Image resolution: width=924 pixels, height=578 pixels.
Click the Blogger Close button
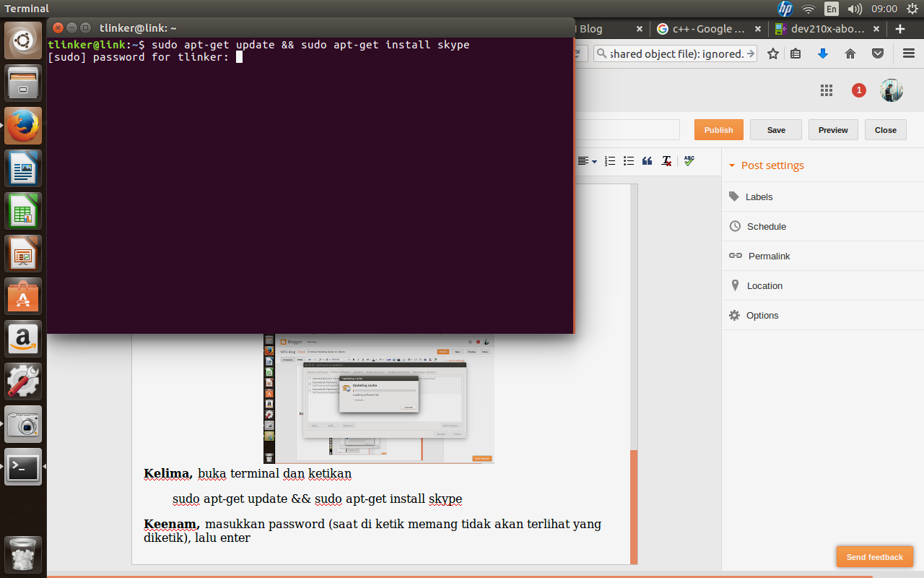point(886,130)
